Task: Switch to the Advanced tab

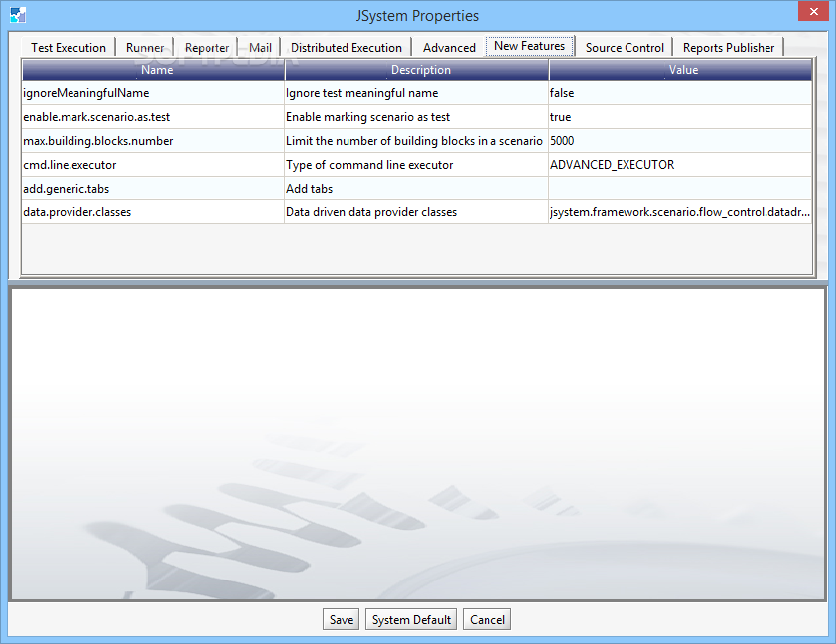Action: [449, 47]
